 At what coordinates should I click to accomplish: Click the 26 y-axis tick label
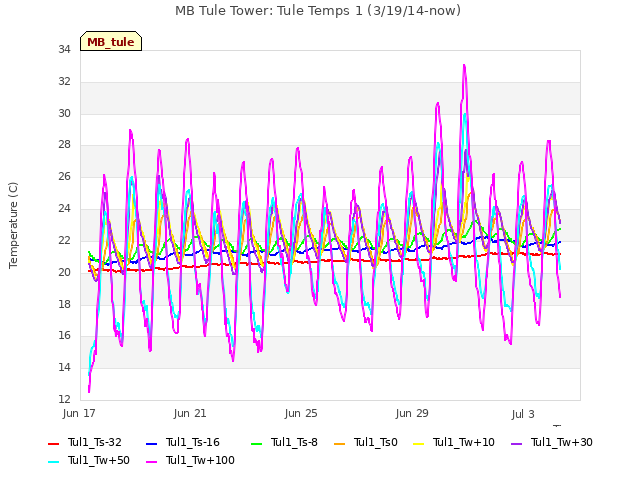[x=64, y=177]
